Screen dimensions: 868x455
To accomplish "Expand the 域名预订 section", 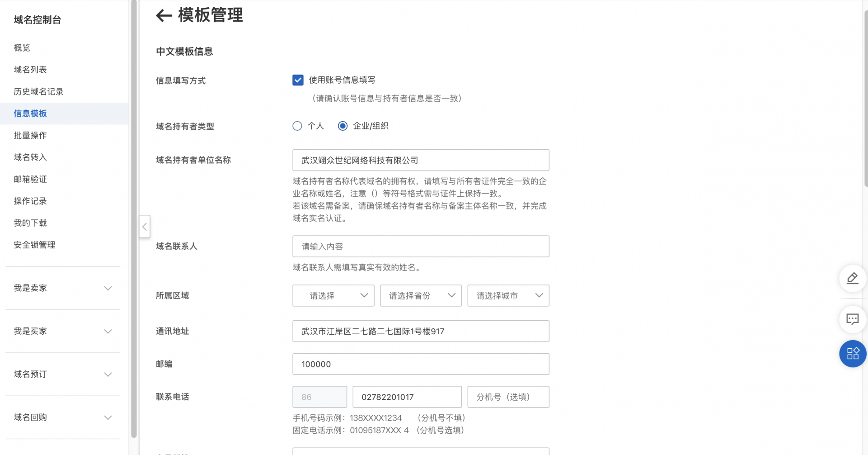I will 63,374.
